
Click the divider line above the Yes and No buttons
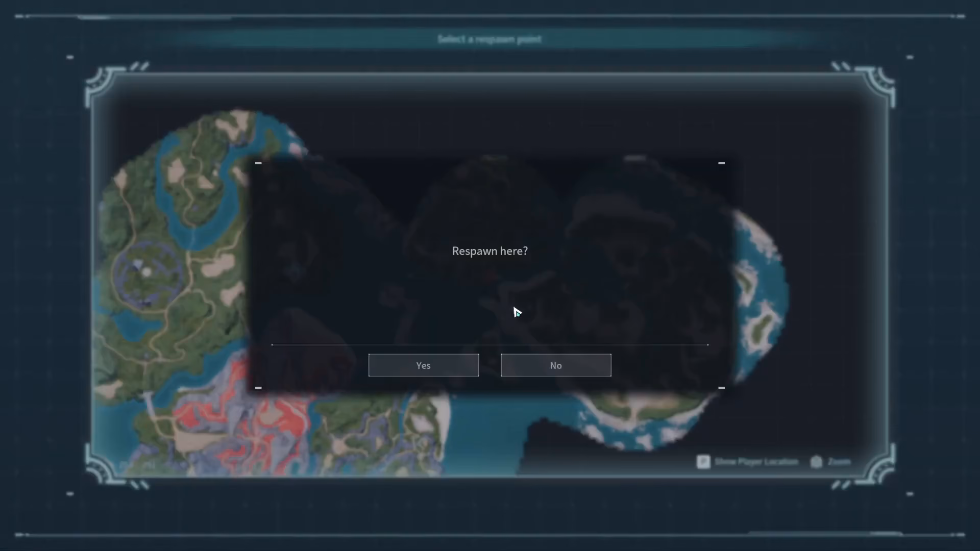tap(490, 345)
